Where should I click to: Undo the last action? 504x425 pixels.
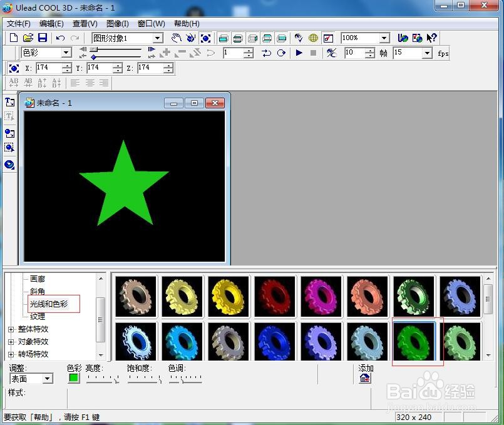[x=60, y=38]
